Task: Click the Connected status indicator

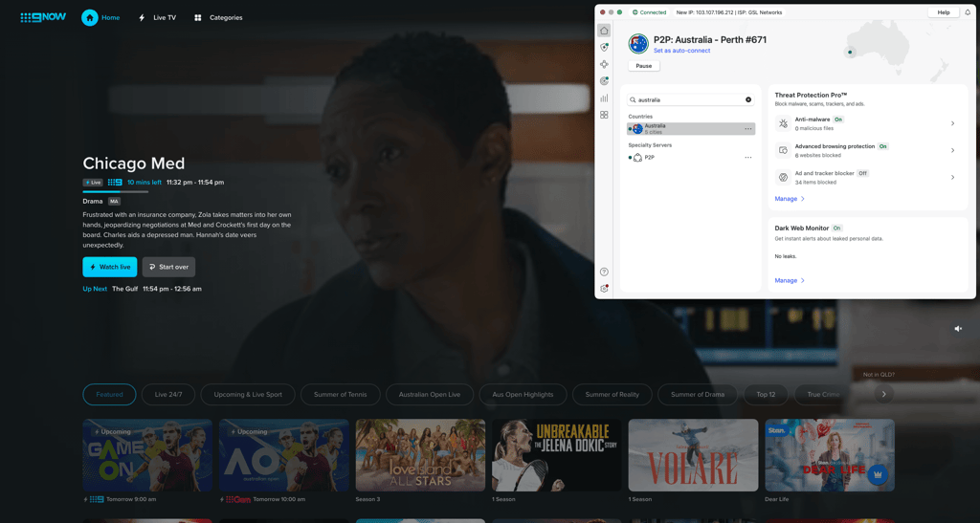Action: 650,12
